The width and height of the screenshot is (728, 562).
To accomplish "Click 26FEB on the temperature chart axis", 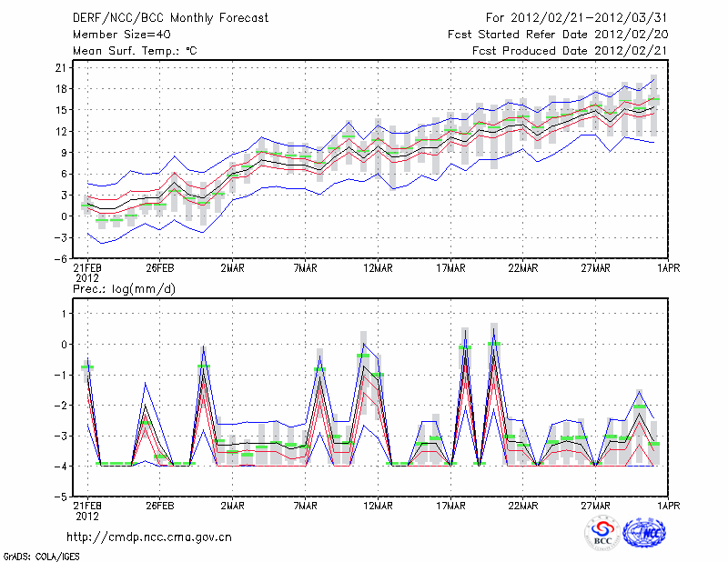I will [159, 267].
